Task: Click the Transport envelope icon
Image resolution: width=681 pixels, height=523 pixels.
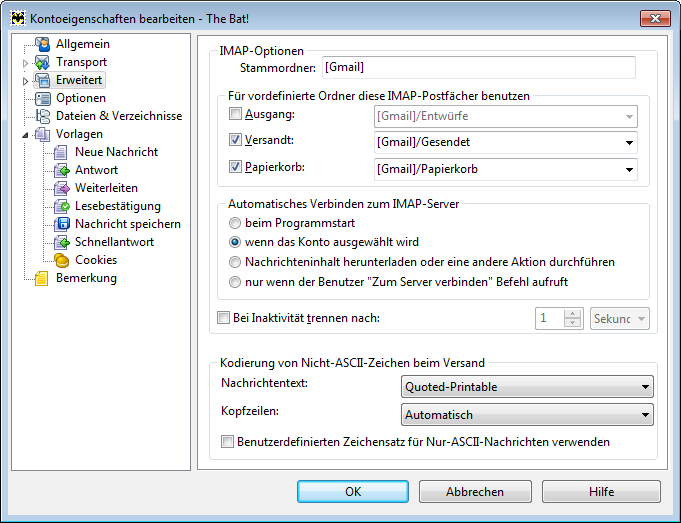Action: pyautogui.click(x=43, y=62)
